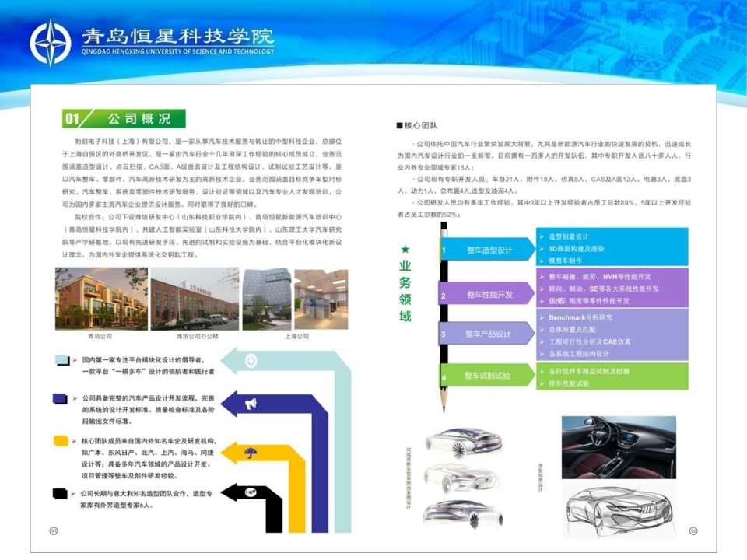Viewport: 747px width, 560px height.
Task: Click the university logo emblem in header
Action: point(50,42)
